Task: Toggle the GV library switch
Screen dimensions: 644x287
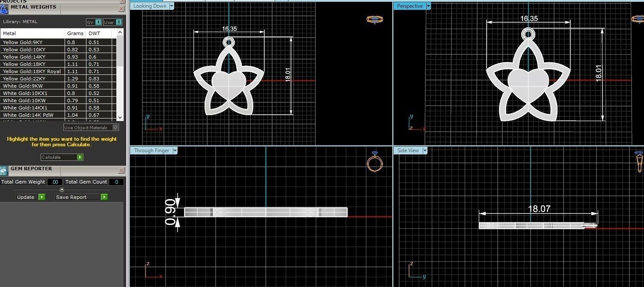Action: 94,22
